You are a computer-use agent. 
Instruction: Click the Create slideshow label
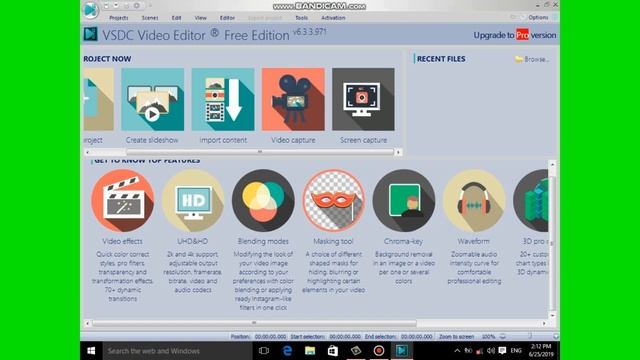[x=152, y=140]
